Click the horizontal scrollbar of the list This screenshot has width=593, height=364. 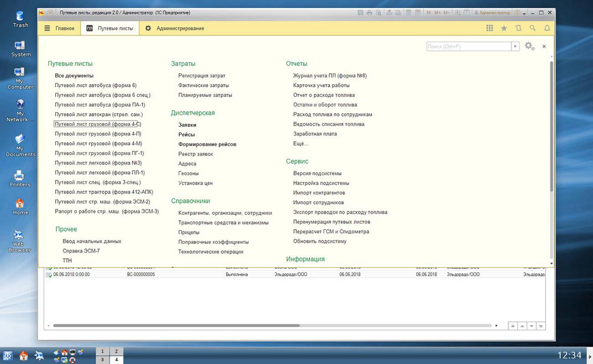pos(176,326)
